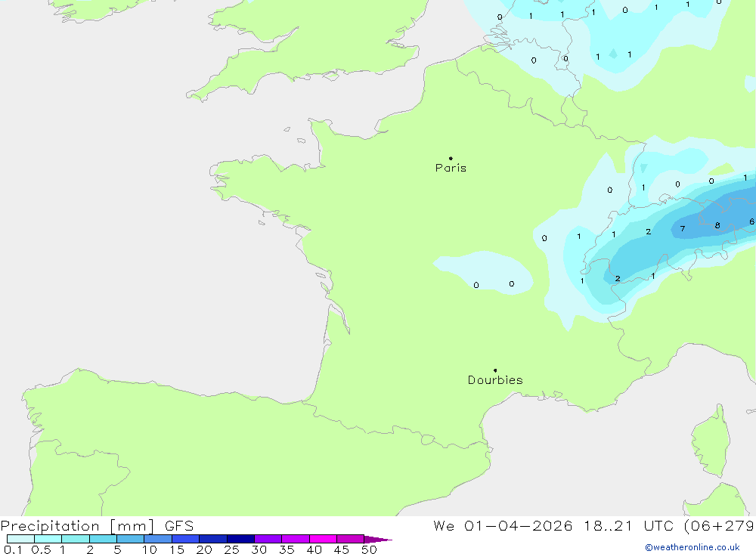Click the '(06+279' forecast run text
Image resolution: width=756 pixels, height=554 pixels.
point(720,526)
